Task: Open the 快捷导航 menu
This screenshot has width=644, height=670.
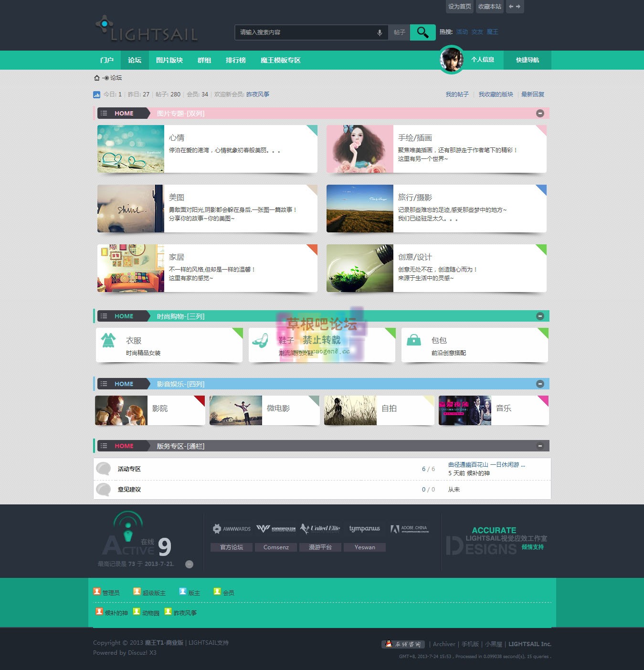Action: 527,60
